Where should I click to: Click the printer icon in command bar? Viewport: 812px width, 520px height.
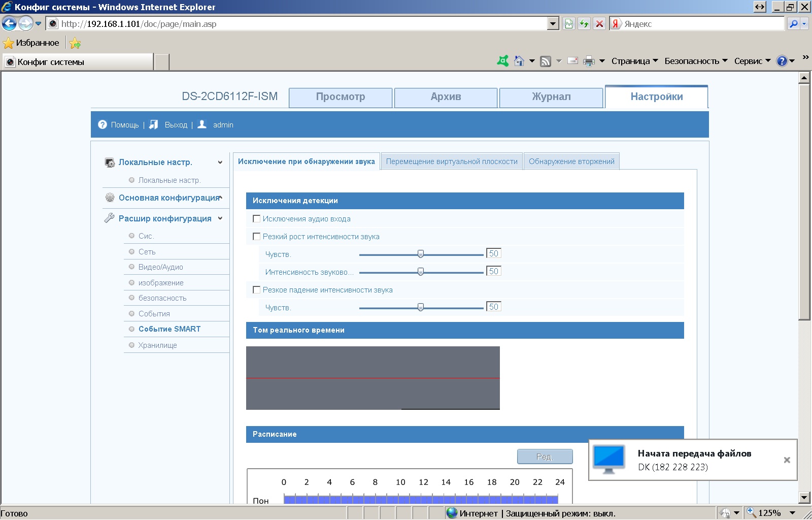(589, 61)
